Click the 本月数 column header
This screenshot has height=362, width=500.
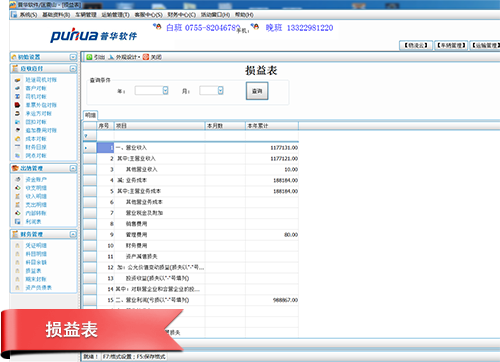(225, 126)
